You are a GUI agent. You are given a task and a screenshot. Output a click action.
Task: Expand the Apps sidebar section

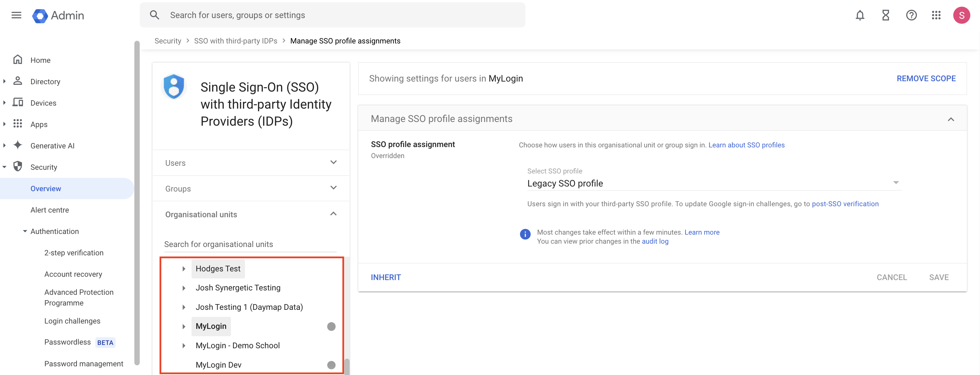point(4,124)
